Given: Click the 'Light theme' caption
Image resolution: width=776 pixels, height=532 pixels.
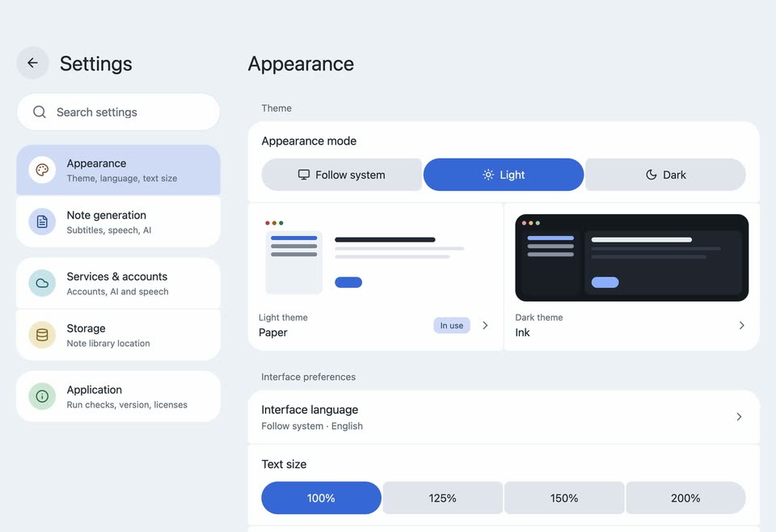Looking at the screenshot, I should 283,317.
